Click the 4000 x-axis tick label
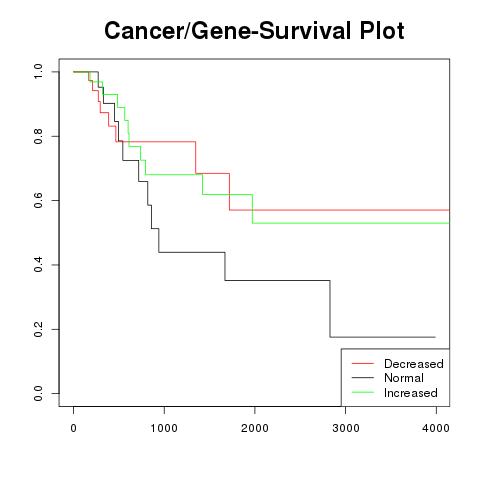Image resolution: width=480 pixels, height=480 pixels. (x=436, y=428)
